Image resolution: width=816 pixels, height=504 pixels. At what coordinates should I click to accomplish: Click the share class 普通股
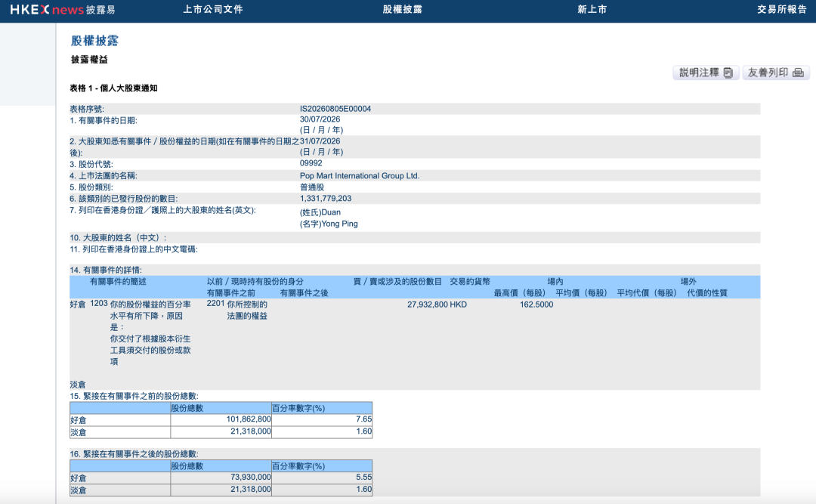312,187
